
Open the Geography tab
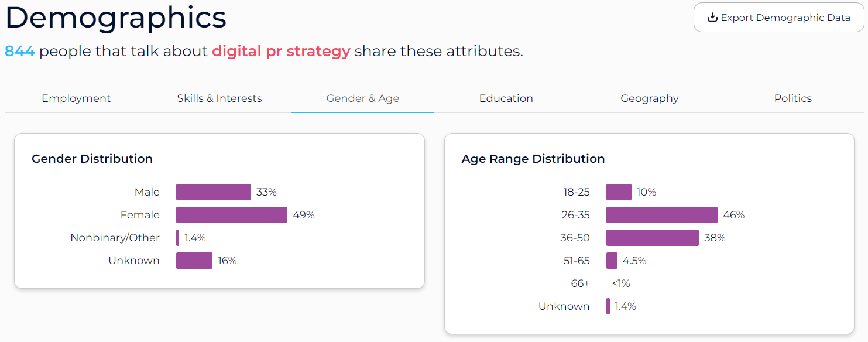point(649,98)
